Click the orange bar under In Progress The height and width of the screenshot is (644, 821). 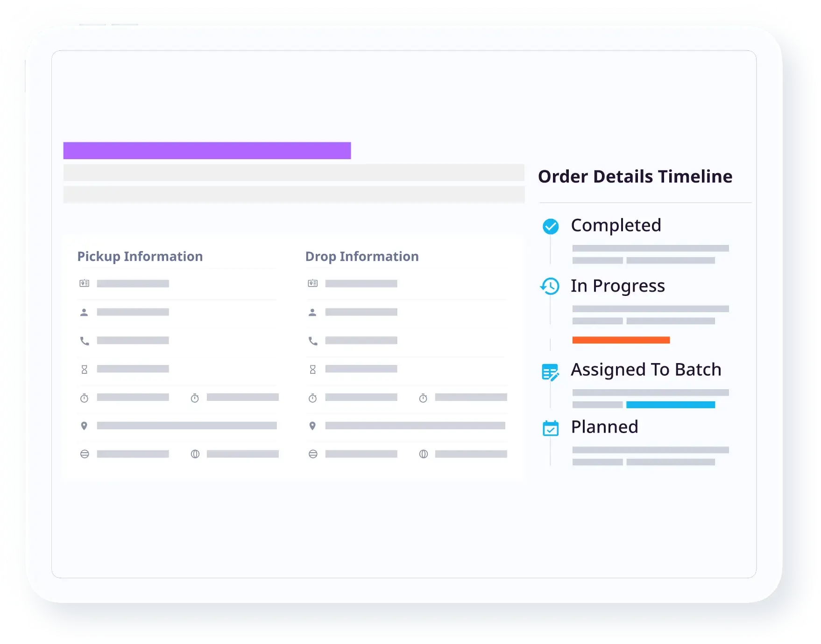(x=621, y=340)
